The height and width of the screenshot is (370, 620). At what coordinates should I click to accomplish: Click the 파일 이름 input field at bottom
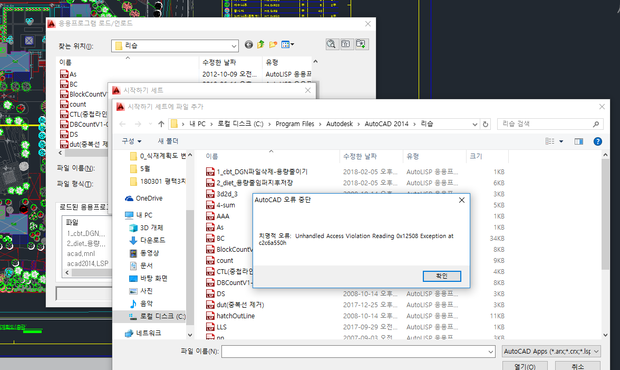[x=358, y=351]
